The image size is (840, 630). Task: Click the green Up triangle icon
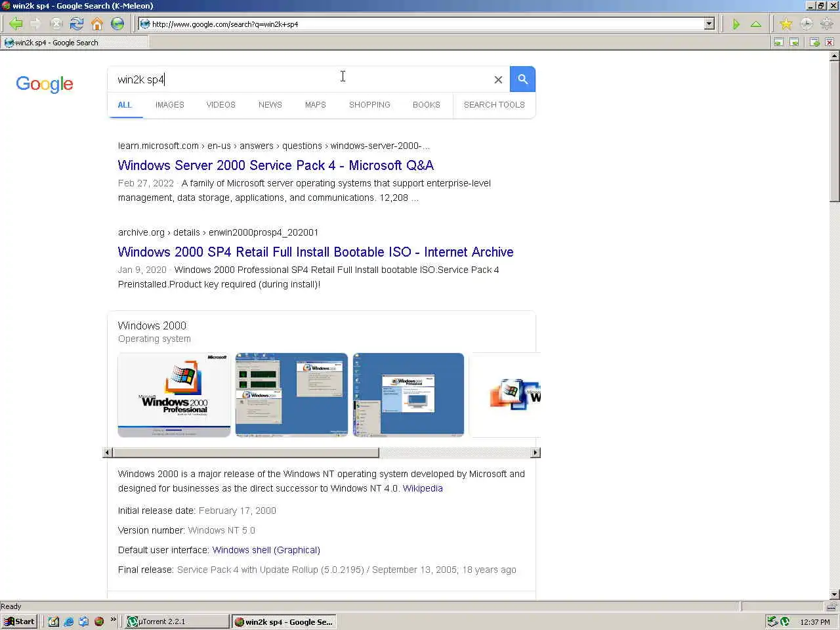[x=756, y=24]
